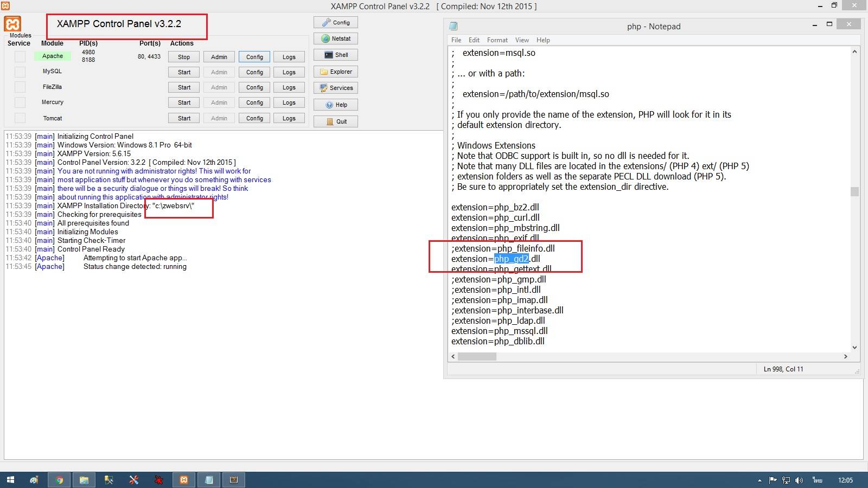Viewport: 868px width, 488px height.
Task: Open the Paint palette taskbar icon
Action: point(34,480)
